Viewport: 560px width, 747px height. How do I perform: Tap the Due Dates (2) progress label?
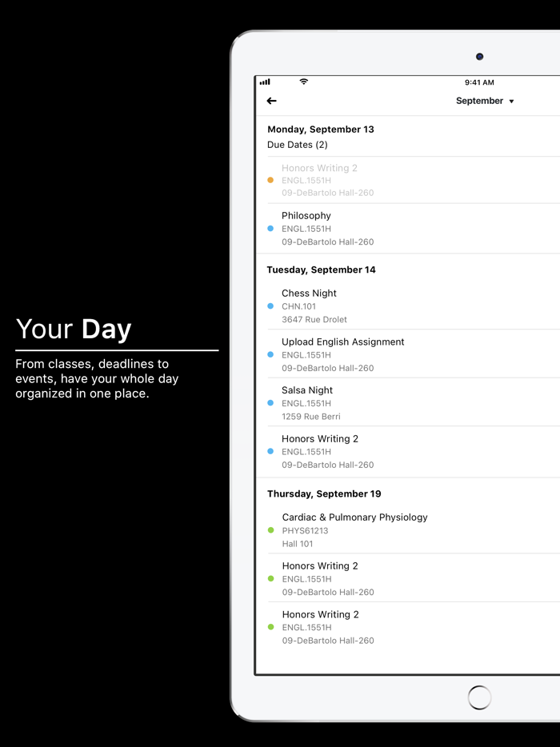[x=298, y=145]
